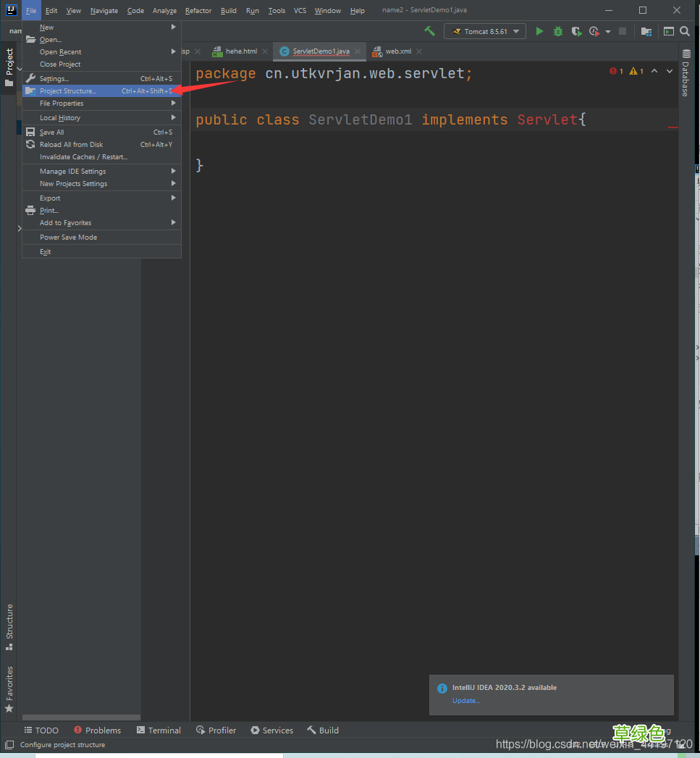
Task: Toggle Power Save Mode in File menu
Action: [x=68, y=237]
